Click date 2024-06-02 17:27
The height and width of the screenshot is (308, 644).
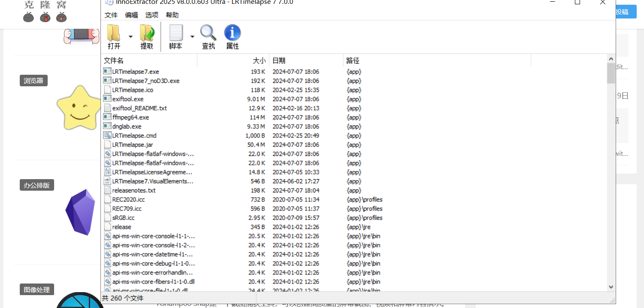tap(296, 181)
